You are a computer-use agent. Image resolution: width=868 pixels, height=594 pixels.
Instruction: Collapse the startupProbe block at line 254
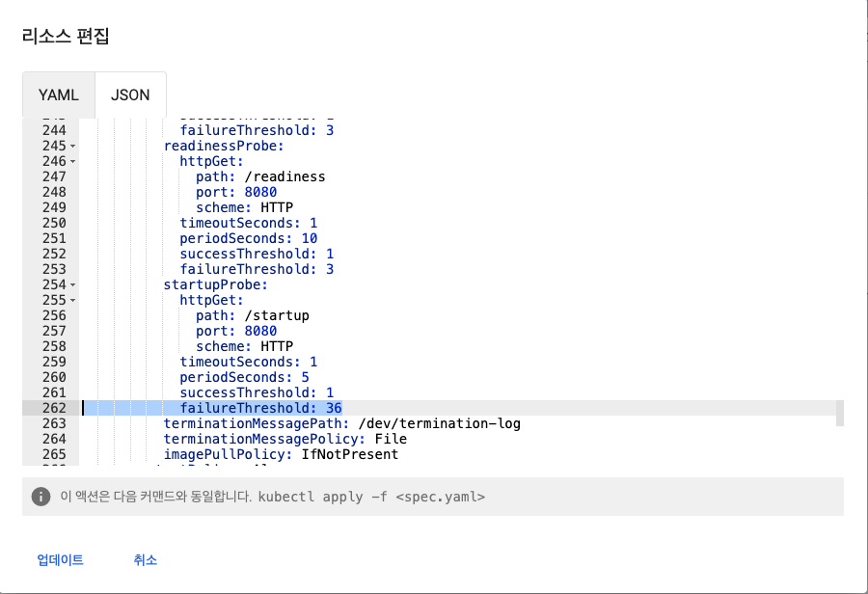pyautogui.click(x=73, y=285)
